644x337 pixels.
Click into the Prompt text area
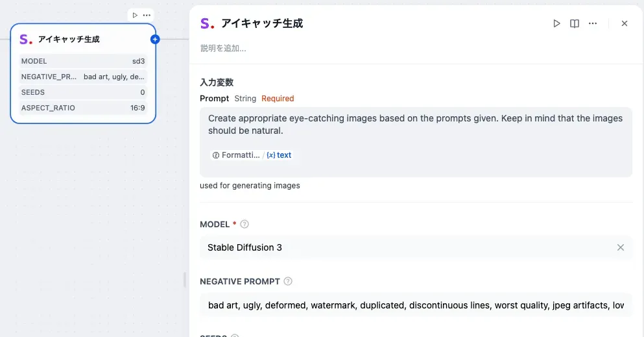415,125
